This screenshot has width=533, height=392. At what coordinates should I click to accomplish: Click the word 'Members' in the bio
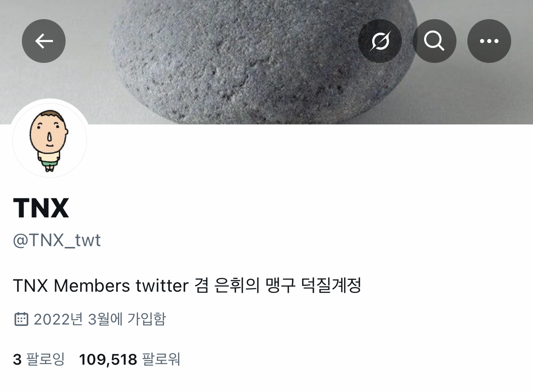click(92, 285)
